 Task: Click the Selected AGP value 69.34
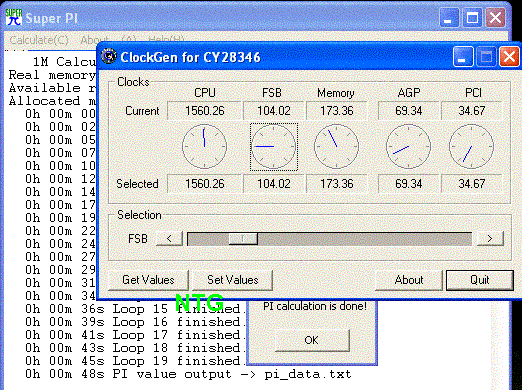409,184
